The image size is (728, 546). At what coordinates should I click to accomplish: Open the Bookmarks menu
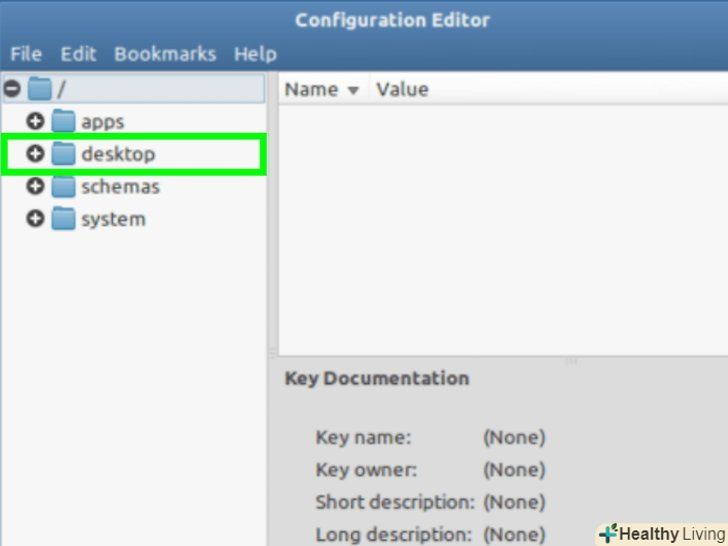click(164, 54)
